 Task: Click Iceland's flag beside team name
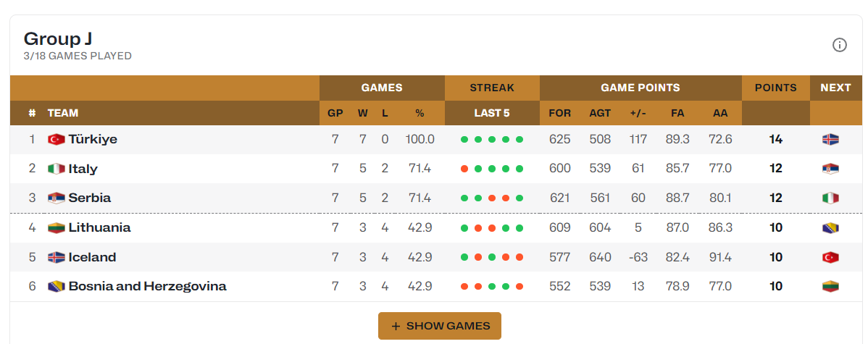pos(57,257)
